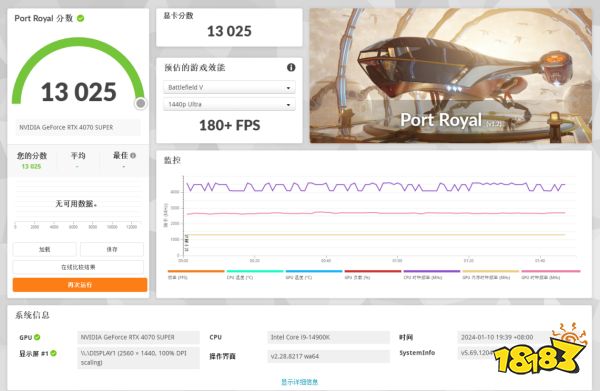Click the large 13 025 score inside gauge
Viewport: 600px width, 391px height.
point(79,92)
